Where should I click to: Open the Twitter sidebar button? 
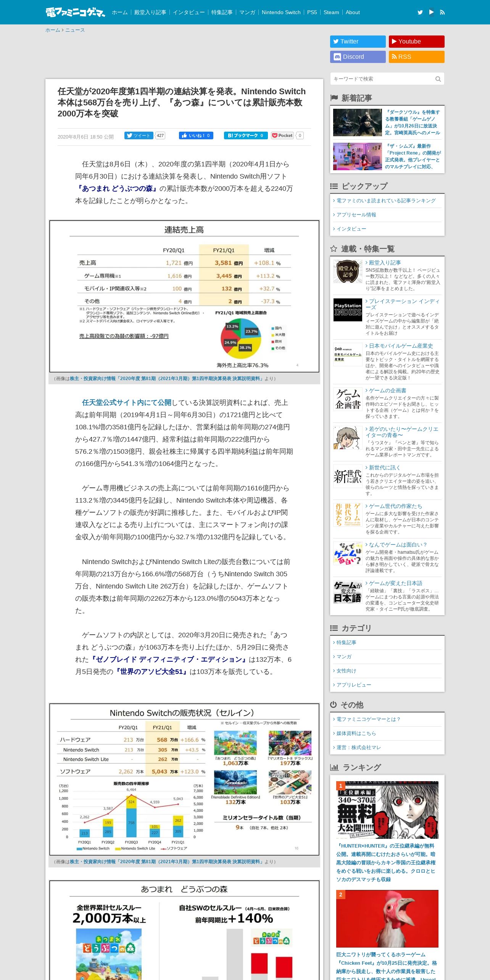tap(358, 42)
